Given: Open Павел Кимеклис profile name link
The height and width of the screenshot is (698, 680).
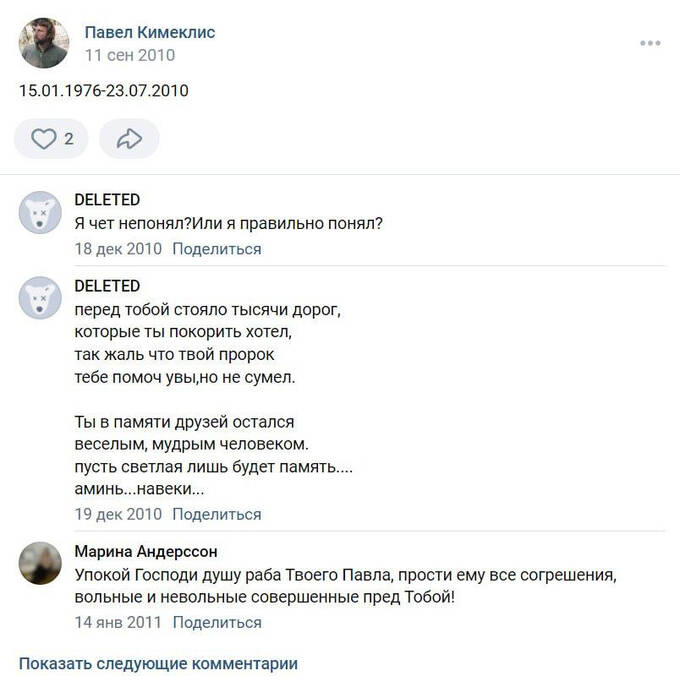Looking at the screenshot, I should (150, 32).
